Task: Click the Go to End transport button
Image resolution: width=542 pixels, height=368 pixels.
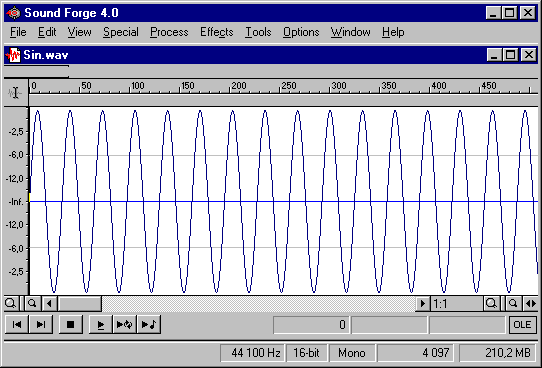Action: click(41, 324)
